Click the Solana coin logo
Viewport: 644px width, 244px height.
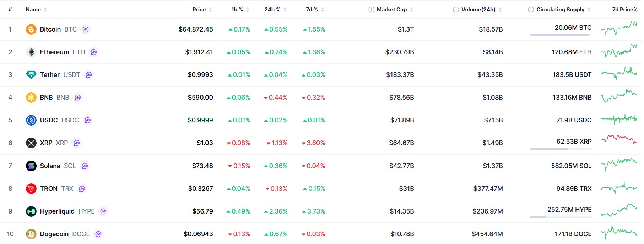[x=31, y=166]
